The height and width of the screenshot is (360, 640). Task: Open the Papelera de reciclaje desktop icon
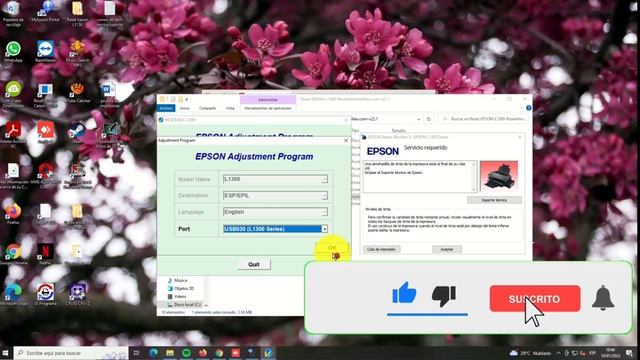click(13, 13)
